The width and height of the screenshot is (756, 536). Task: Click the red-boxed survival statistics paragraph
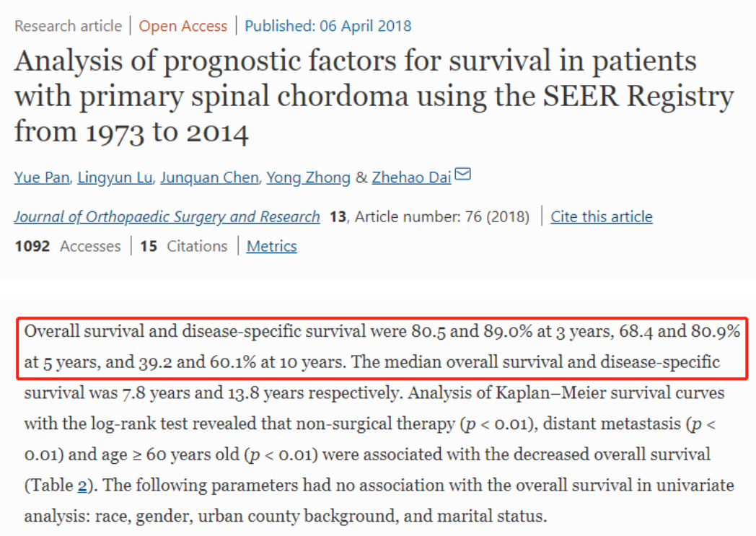click(382, 348)
